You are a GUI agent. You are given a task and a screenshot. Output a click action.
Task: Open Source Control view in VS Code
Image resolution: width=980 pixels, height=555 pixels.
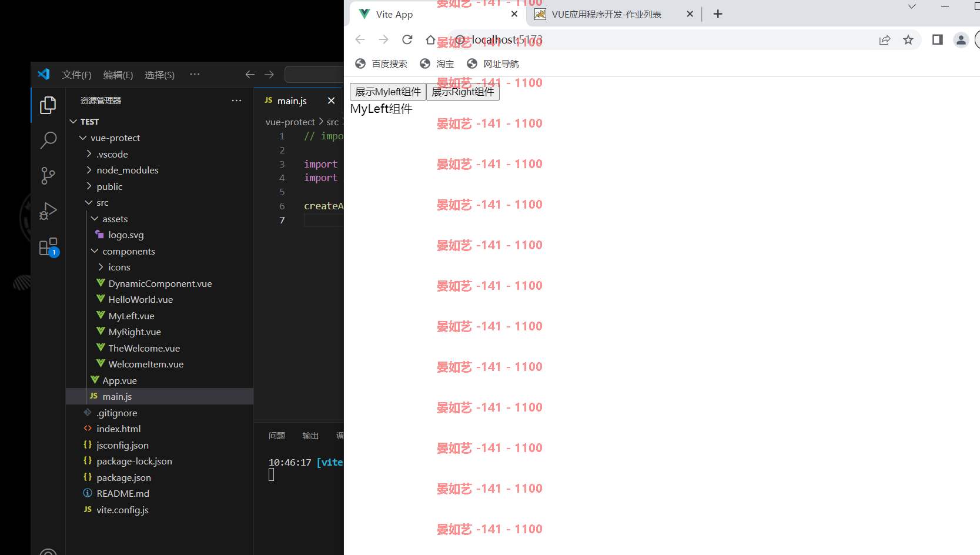click(x=48, y=176)
